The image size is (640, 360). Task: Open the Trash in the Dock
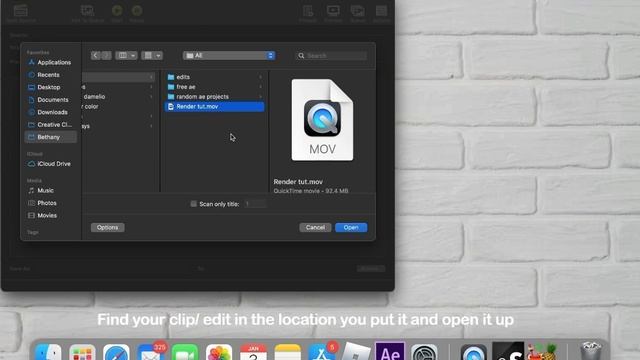(591, 352)
